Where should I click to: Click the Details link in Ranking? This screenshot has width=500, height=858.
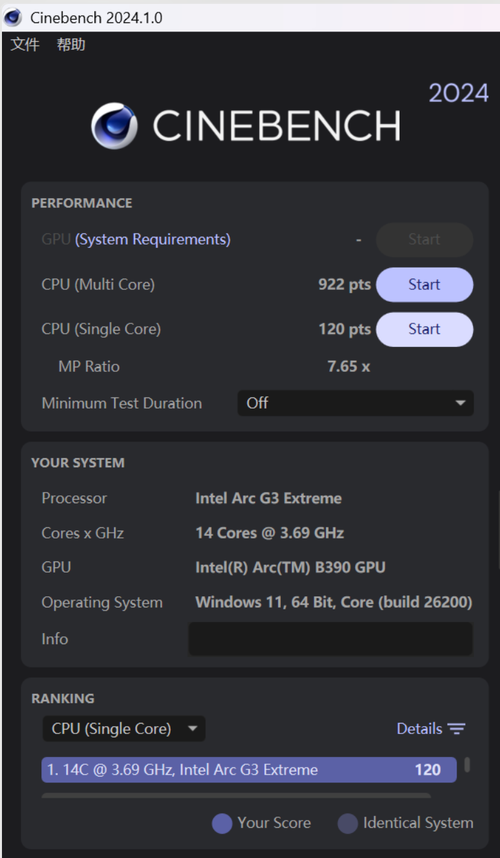tap(420, 728)
